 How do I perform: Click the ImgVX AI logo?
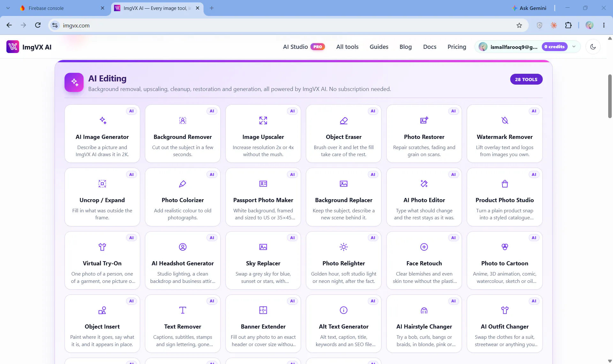29,47
